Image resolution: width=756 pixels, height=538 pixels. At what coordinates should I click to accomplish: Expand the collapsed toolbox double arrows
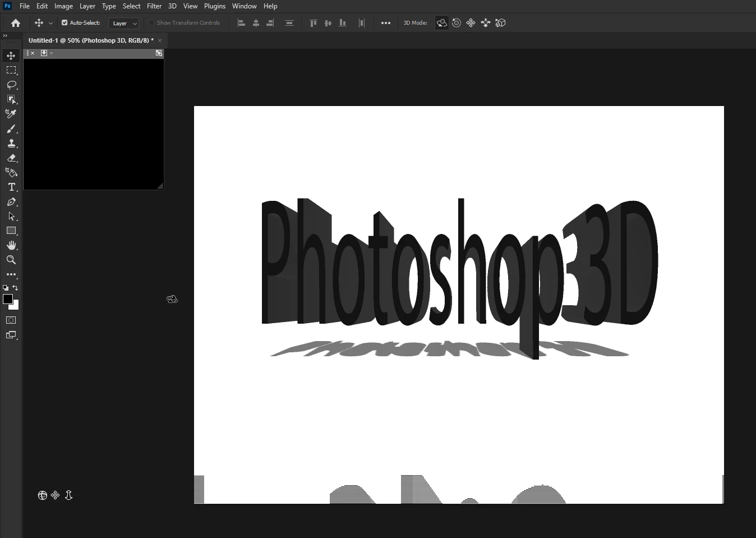coord(5,35)
